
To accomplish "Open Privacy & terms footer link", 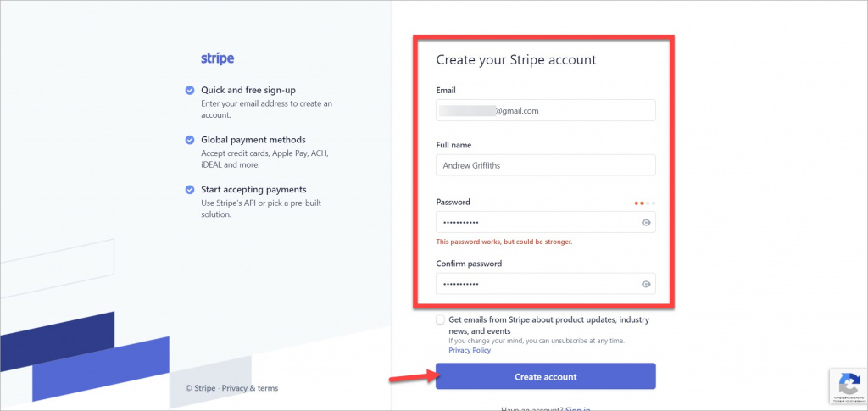I will coord(250,388).
